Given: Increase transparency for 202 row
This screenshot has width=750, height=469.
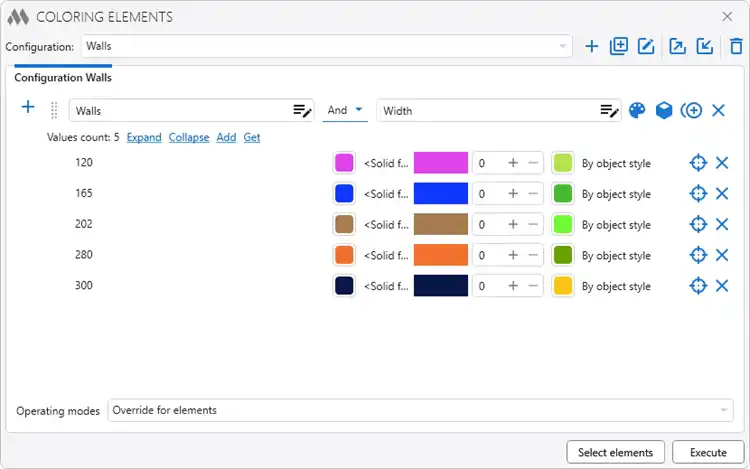Looking at the screenshot, I should [513, 224].
